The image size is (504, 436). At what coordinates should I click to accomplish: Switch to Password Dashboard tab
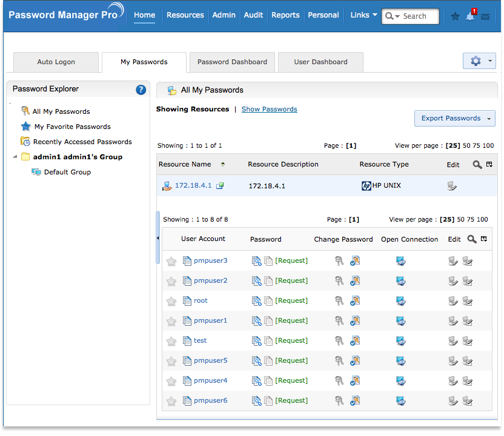(x=232, y=62)
